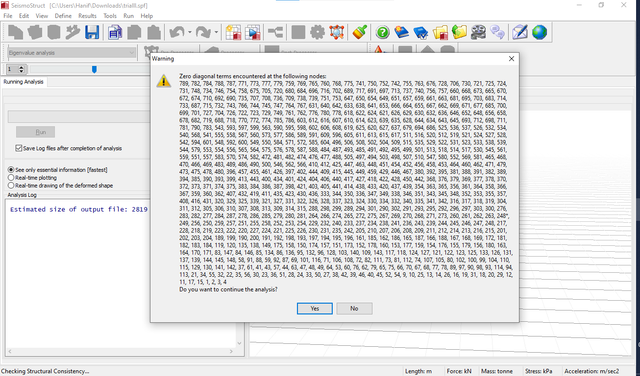Click the yellow folder documents icon
640x376 pixels.
[x=440, y=32]
